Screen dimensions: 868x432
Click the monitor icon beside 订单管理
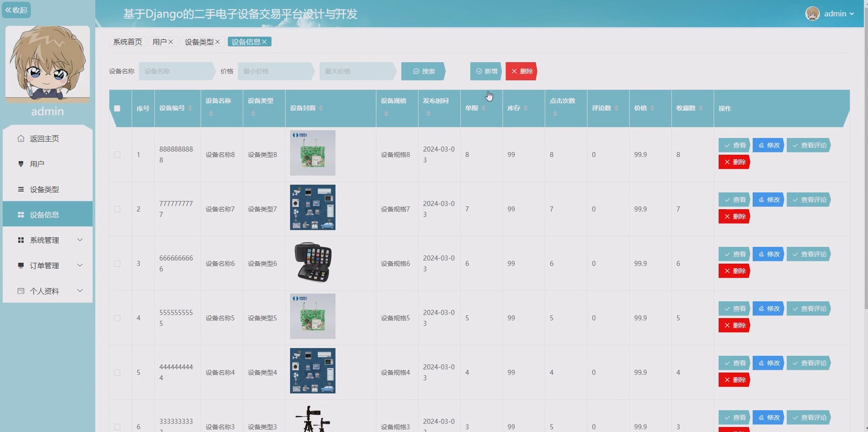tap(21, 265)
